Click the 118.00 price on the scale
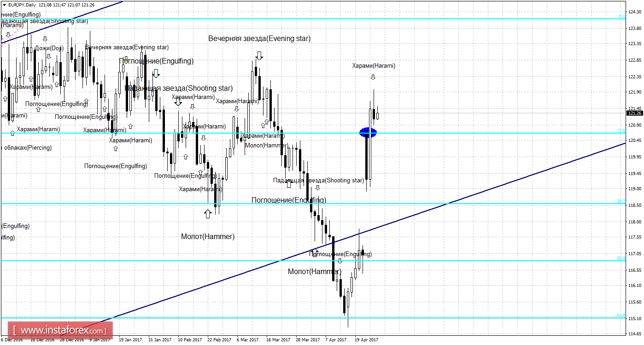The image size is (644, 345). (x=635, y=222)
